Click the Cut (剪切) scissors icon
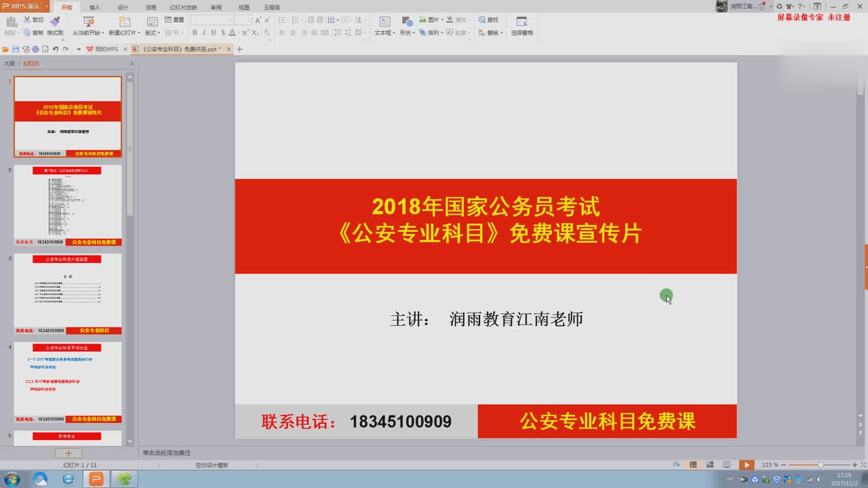The height and width of the screenshot is (488, 868). click(27, 20)
